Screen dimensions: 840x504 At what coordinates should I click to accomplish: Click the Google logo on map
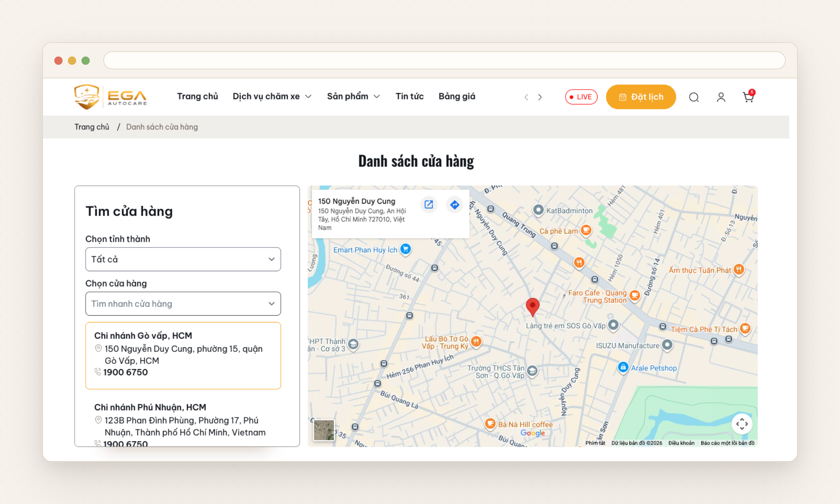pos(532,433)
